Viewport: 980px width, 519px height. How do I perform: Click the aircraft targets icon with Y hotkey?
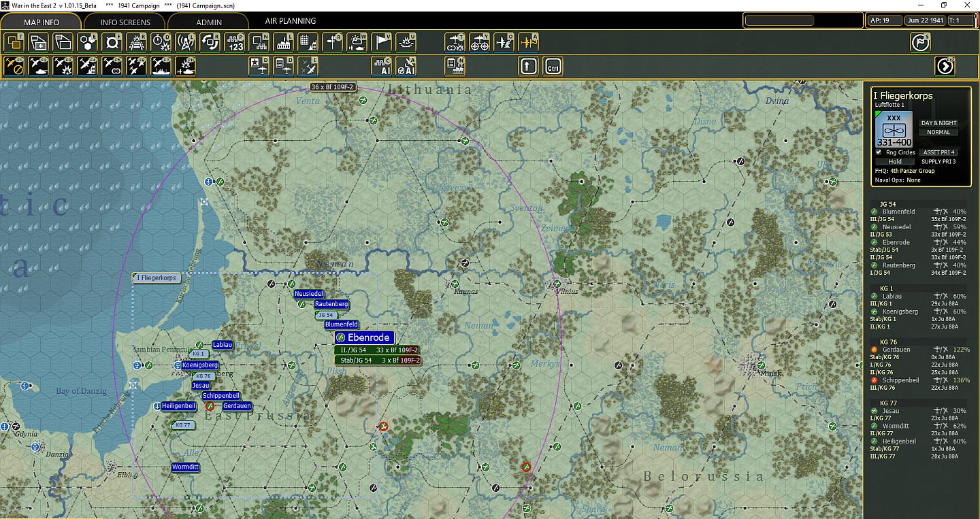tap(480, 42)
